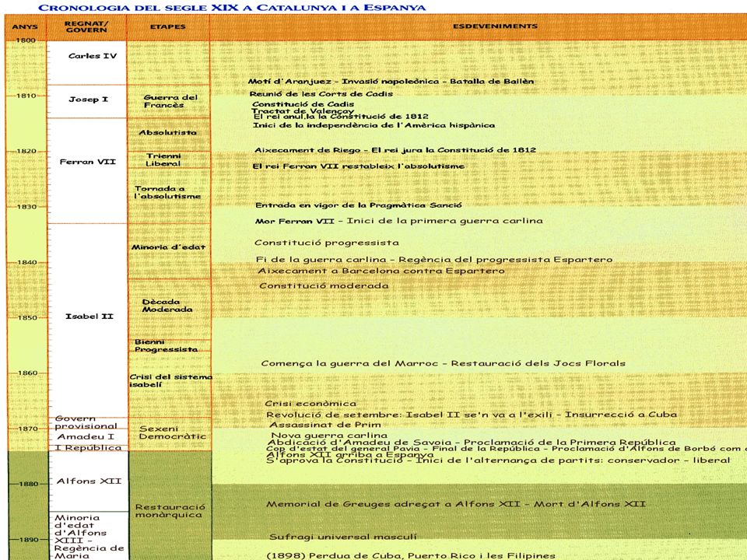This screenshot has height=560, width=747.
Task: Select the 'Isabel II' reign cell
Action: pos(86,320)
